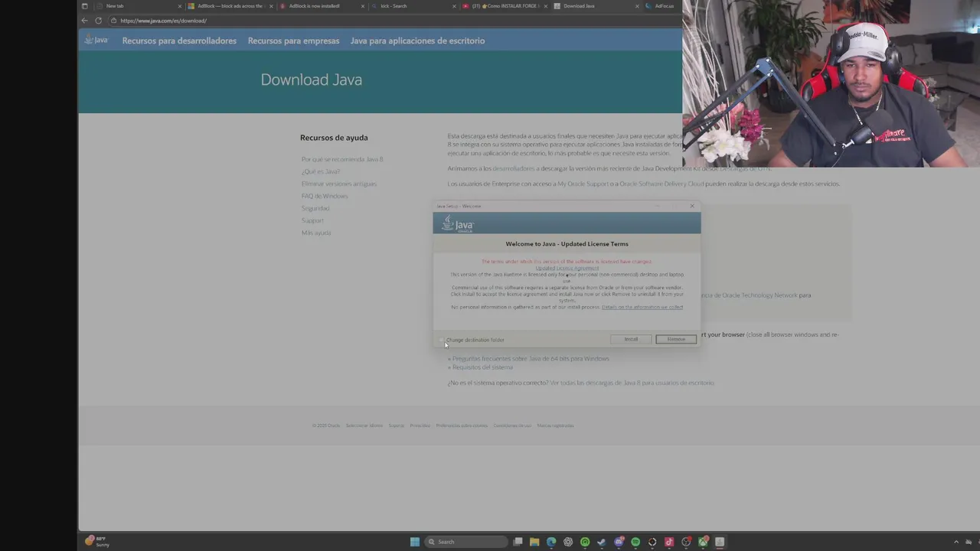The width and height of the screenshot is (980, 551).
Task: Open Eliminar versiones antiguas link
Action: (339, 184)
